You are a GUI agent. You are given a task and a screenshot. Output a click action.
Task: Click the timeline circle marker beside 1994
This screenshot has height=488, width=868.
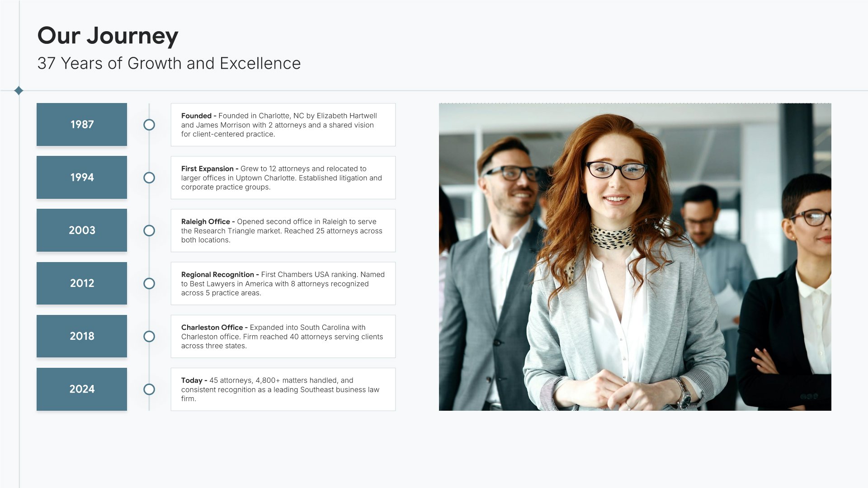point(149,178)
